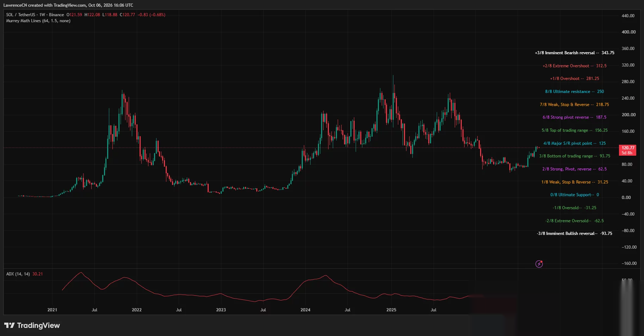Click the 440.00 price axis label
The height and width of the screenshot is (336, 644).
tap(628, 16)
